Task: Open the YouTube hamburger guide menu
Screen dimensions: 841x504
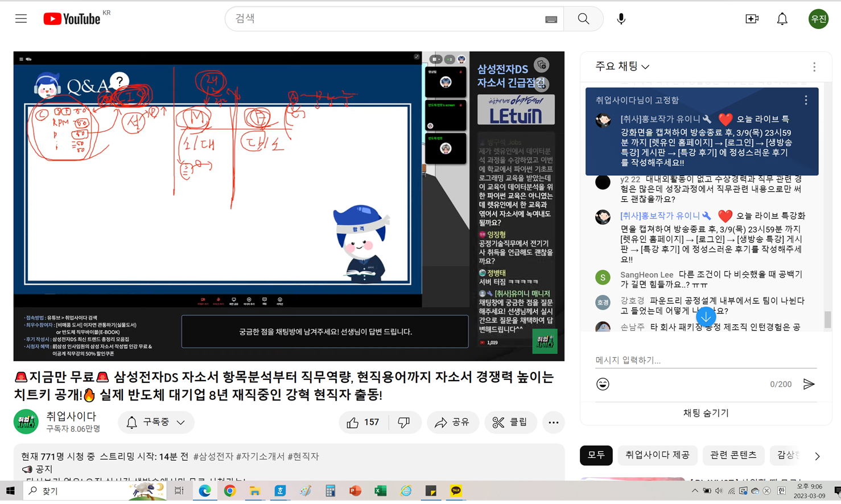Action: (21, 19)
